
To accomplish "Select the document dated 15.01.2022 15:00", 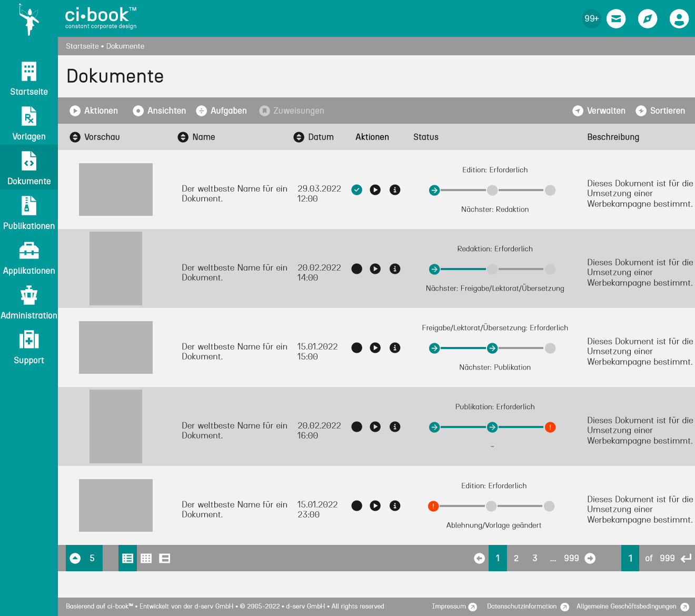I will coord(357,347).
